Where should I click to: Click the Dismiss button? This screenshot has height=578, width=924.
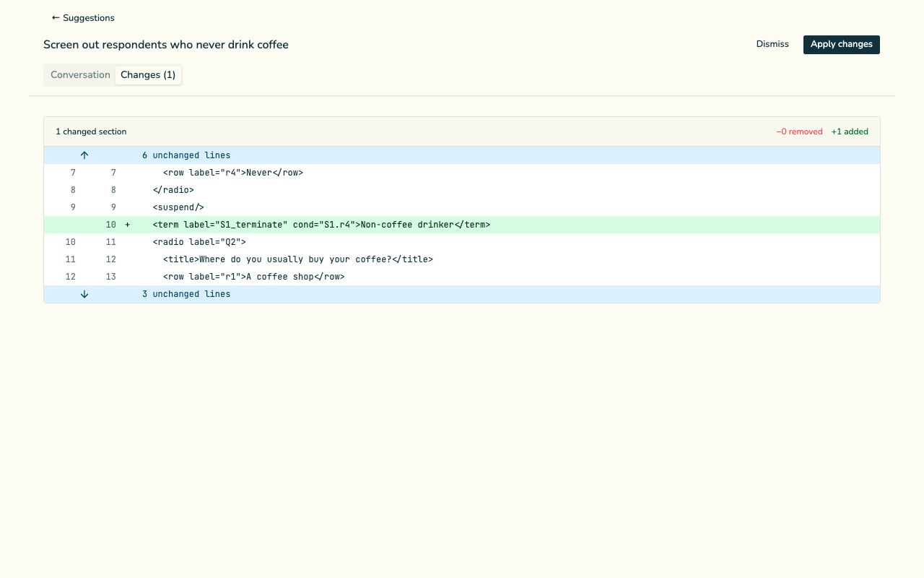772,45
